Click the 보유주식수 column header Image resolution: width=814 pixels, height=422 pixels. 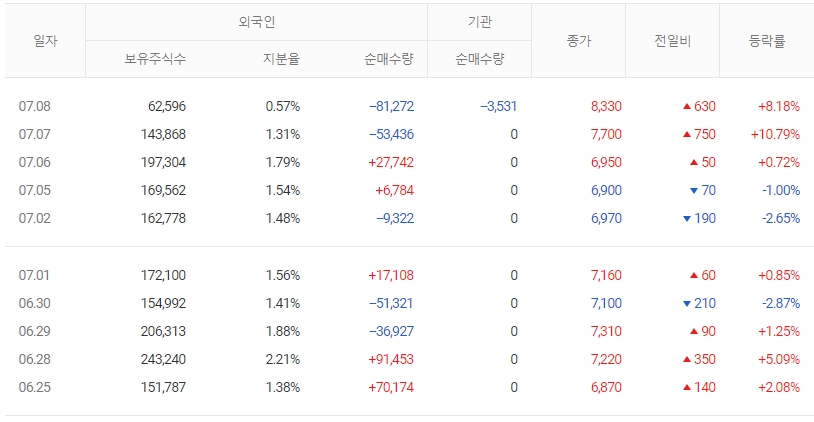155,59
